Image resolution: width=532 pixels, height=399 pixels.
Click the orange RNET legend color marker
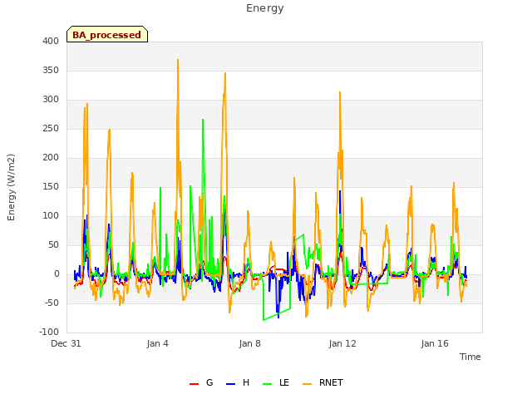(x=307, y=384)
